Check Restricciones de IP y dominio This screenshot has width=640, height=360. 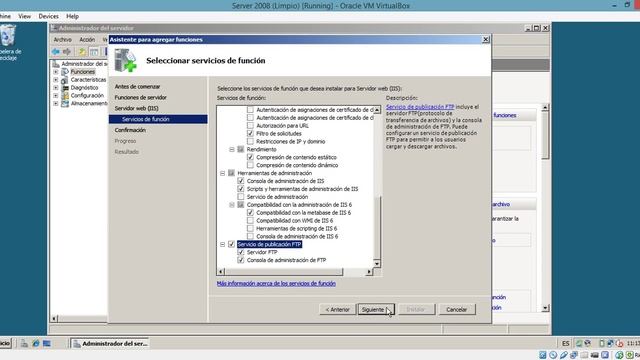click(250, 142)
